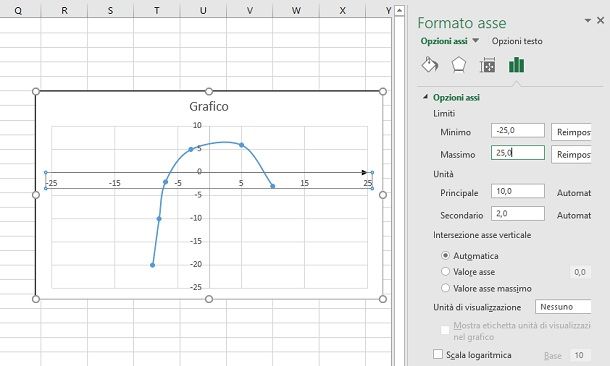Select column header V
Viewport: 610px width, 366px height.
[249, 11]
